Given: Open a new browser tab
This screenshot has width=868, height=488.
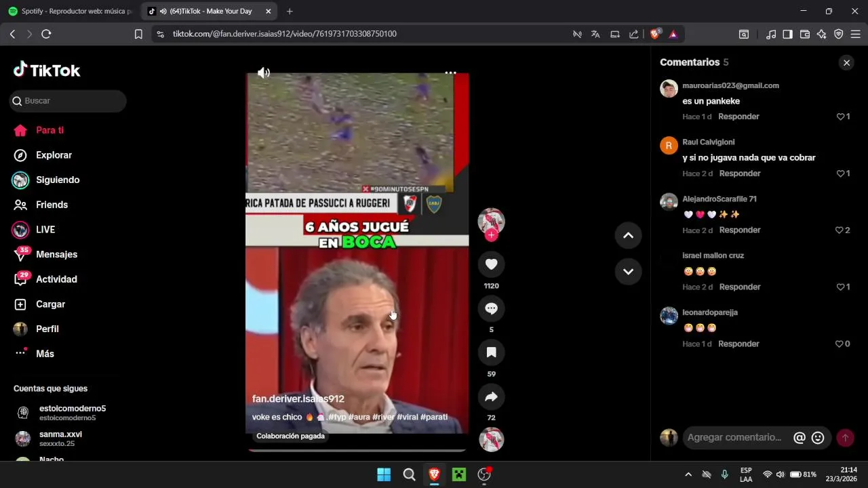Looking at the screenshot, I should [290, 12].
